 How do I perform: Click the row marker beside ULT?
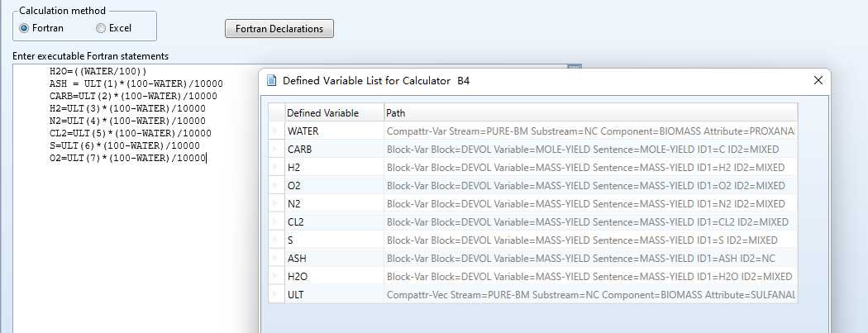[276, 294]
